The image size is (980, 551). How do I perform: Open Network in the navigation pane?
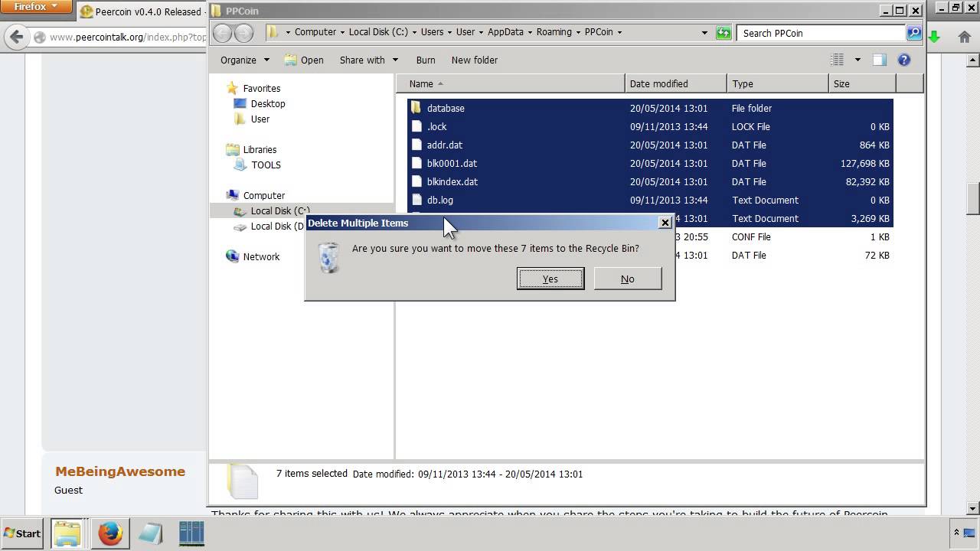coord(261,256)
